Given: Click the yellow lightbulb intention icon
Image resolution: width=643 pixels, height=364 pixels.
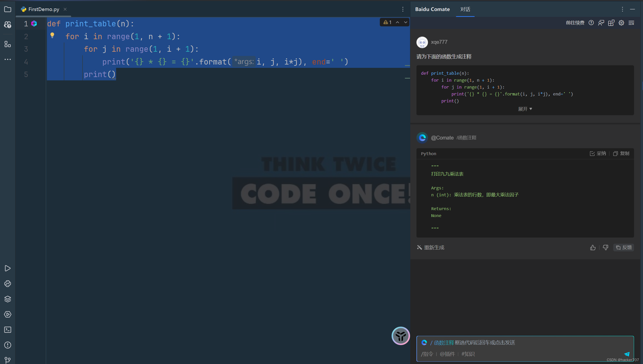Looking at the screenshot, I should pos(52,35).
